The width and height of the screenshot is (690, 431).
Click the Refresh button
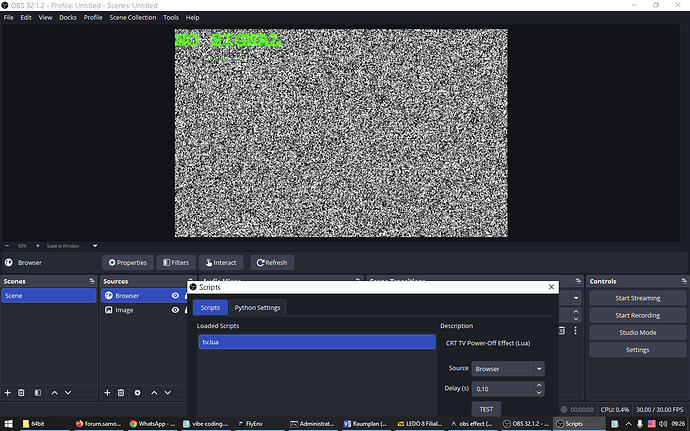[x=272, y=262]
